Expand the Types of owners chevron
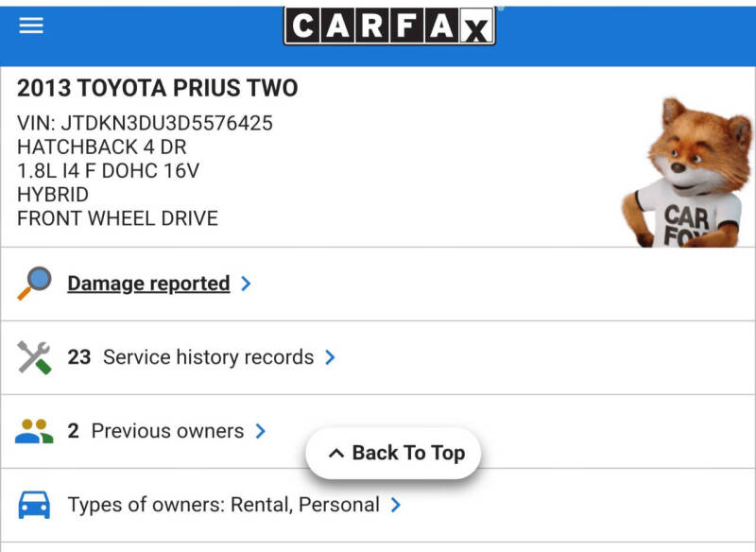 [396, 505]
